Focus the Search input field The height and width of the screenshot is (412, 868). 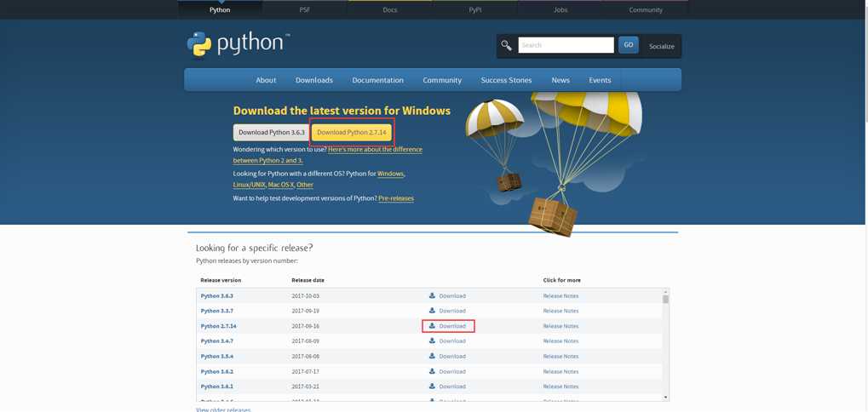pos(566,45)
